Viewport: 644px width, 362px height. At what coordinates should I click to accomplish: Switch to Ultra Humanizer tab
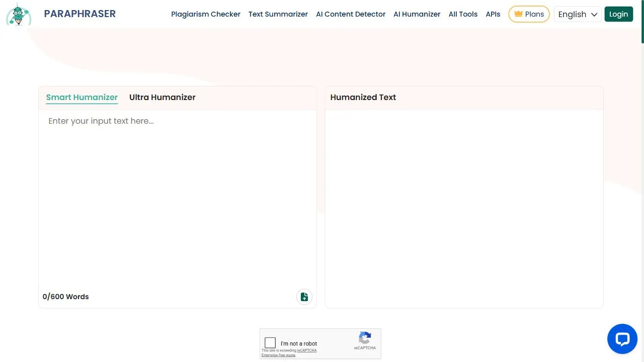pos(162,97)
